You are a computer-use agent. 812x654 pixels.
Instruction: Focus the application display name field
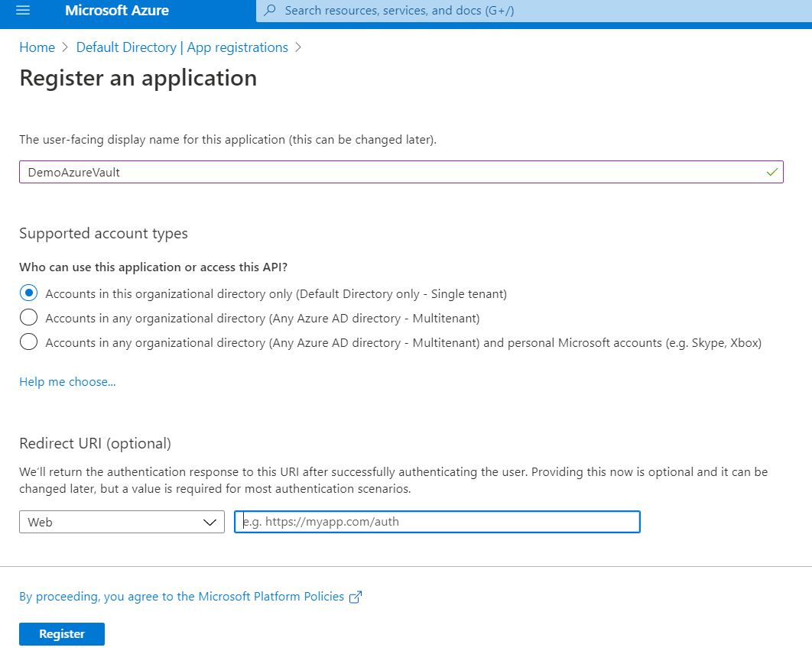pos(401,172)
